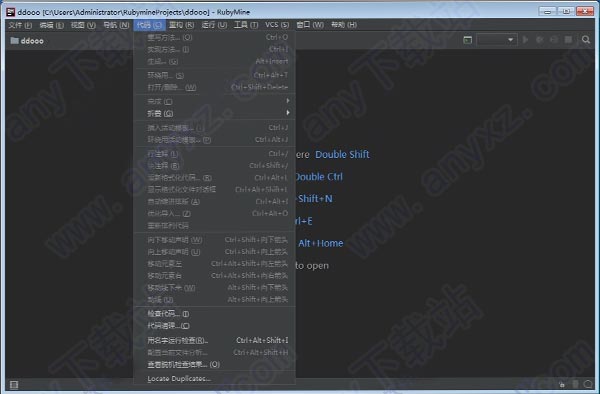Open the run configuration dropdown
The image size is (600, 394).
pyautogui.click(x=497, y=40)
